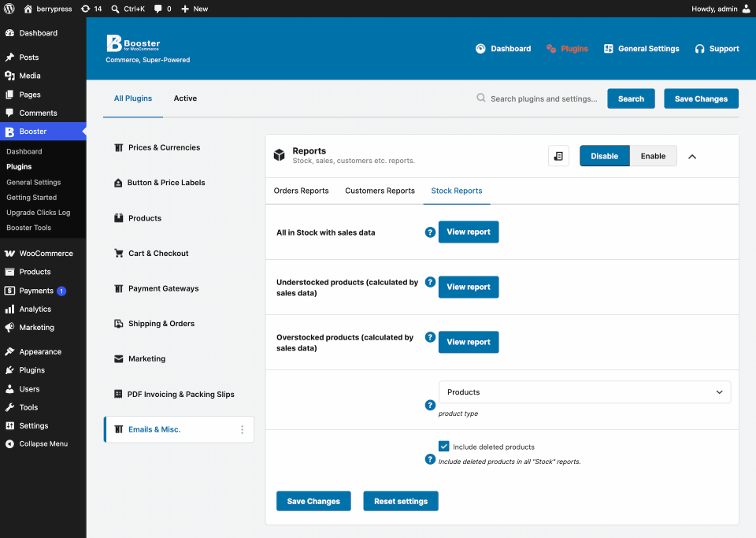Open WooCommerce in admin sidebar
Image resolution: width=756 pixels, height=538 pixels.
[x=43, y=253]
